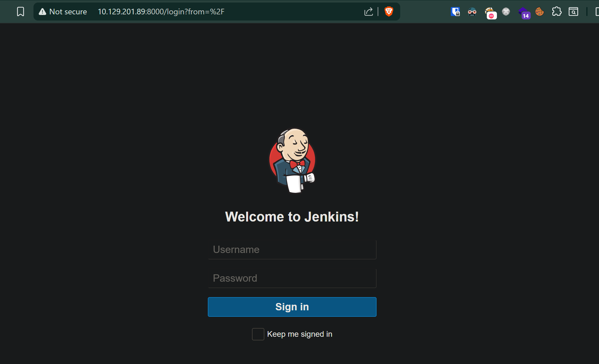This screenshot has height=364, width=599.
Task: Click the cookie extension icon
Action: pos(539,12)
